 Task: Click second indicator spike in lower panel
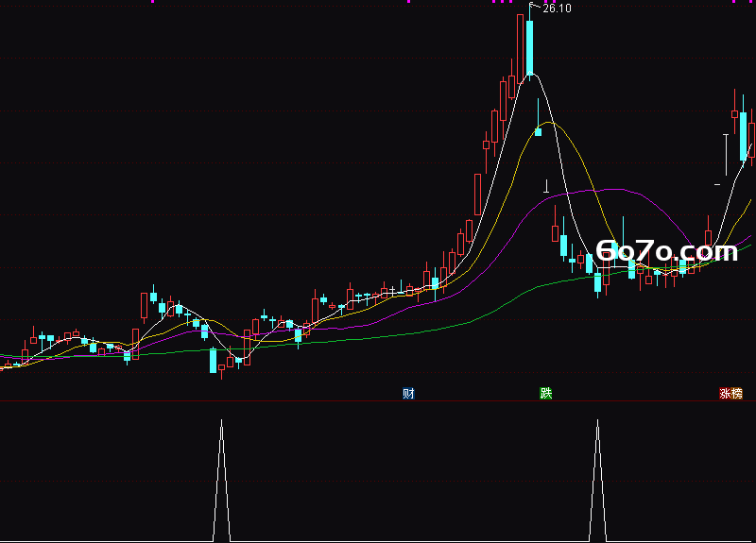click(598, 480)
